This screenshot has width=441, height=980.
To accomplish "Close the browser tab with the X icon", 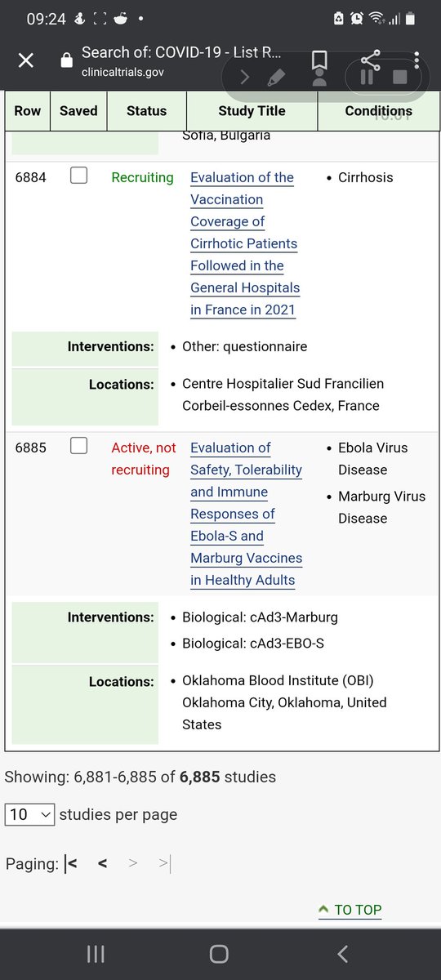I will [x=26, y=60].
